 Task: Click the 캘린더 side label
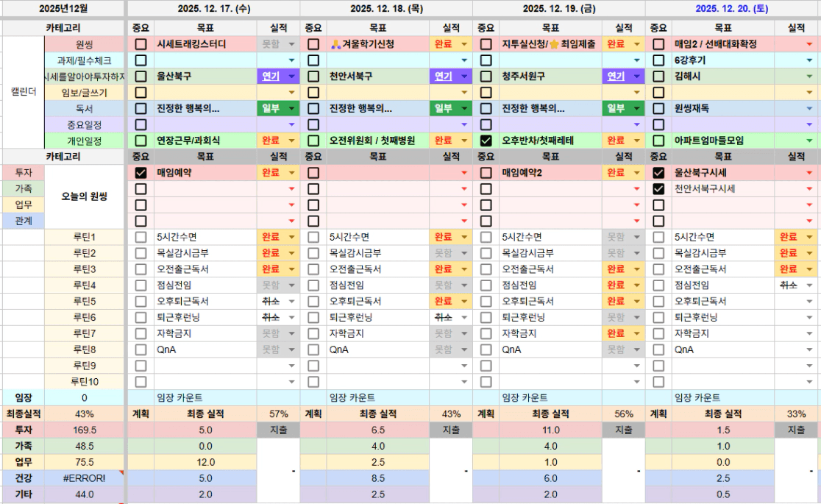click(24, 92)
